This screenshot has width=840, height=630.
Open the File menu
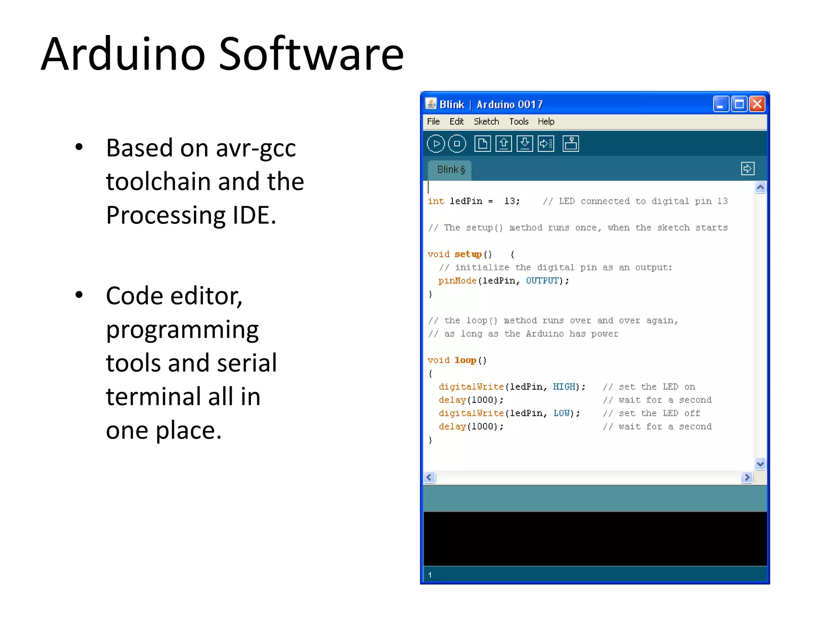point(433,122)
